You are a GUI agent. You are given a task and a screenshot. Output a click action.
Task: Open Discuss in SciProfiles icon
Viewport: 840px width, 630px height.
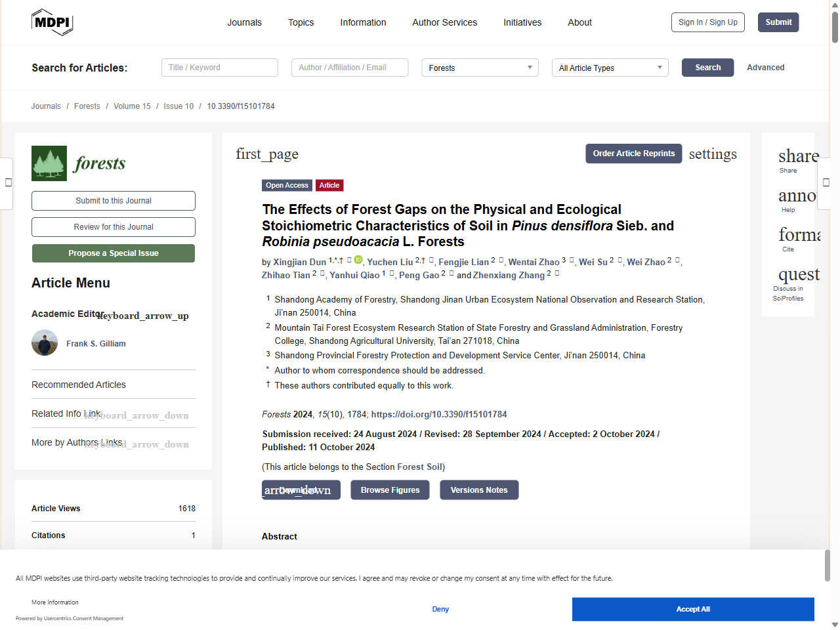[x=798, y=274]
